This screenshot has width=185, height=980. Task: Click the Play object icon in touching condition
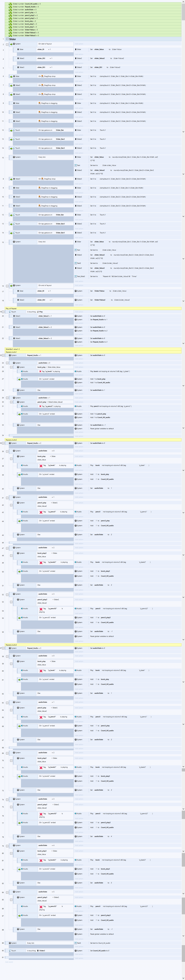tap(38, 312)
